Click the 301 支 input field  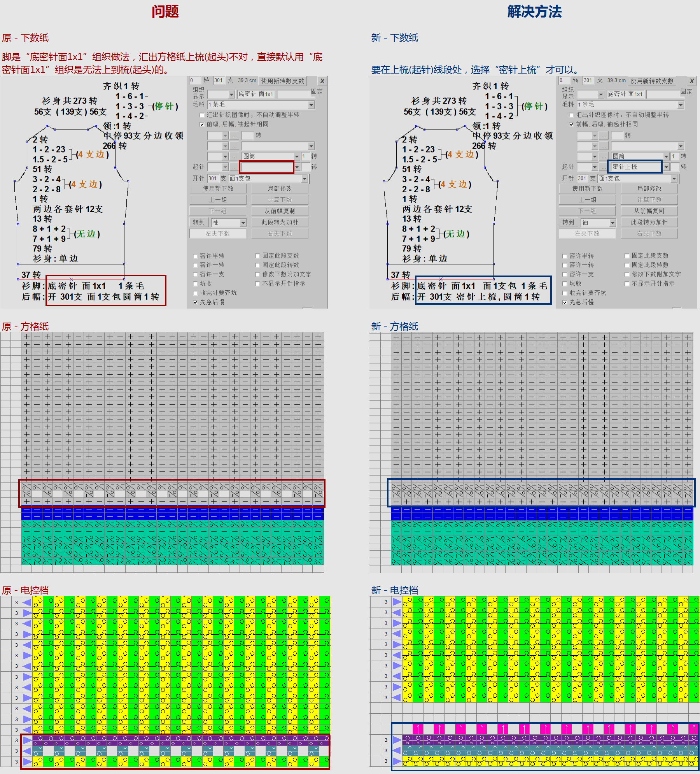point(219,81)
